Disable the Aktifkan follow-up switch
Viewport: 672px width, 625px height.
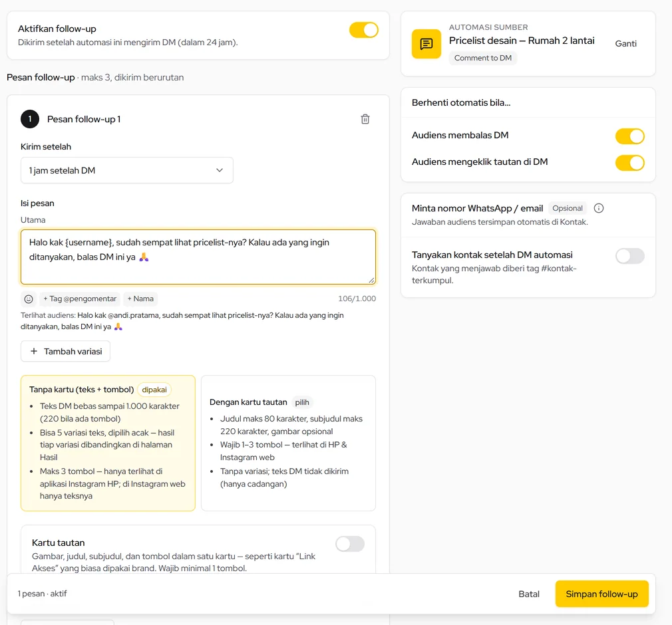(364, 30)
